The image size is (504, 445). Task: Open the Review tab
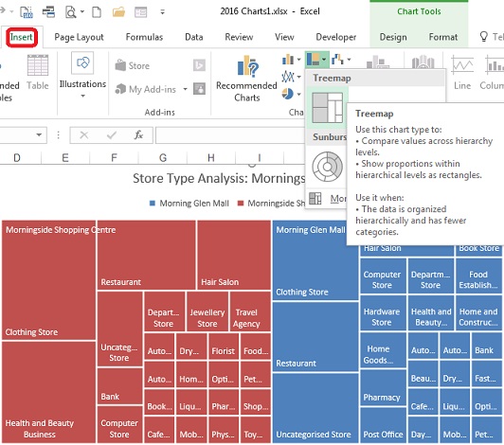[x=239, y=37]
